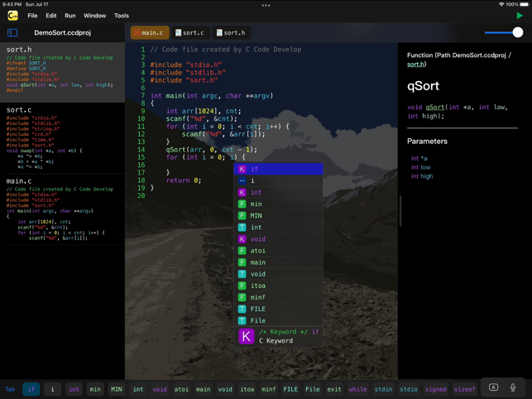This screenshot has height=399, width=532.
Task: Select the 'min' function suggestion
Action: coord(278,204)
